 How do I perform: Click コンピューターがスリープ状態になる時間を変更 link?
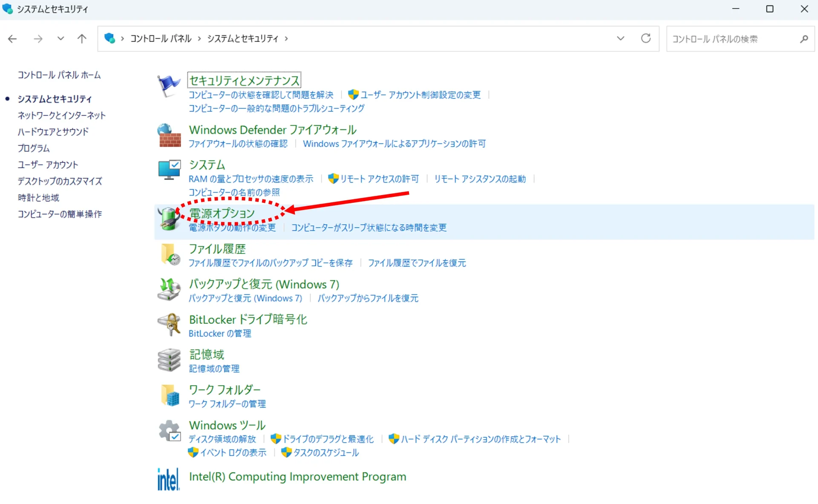[x=369, y=228]
